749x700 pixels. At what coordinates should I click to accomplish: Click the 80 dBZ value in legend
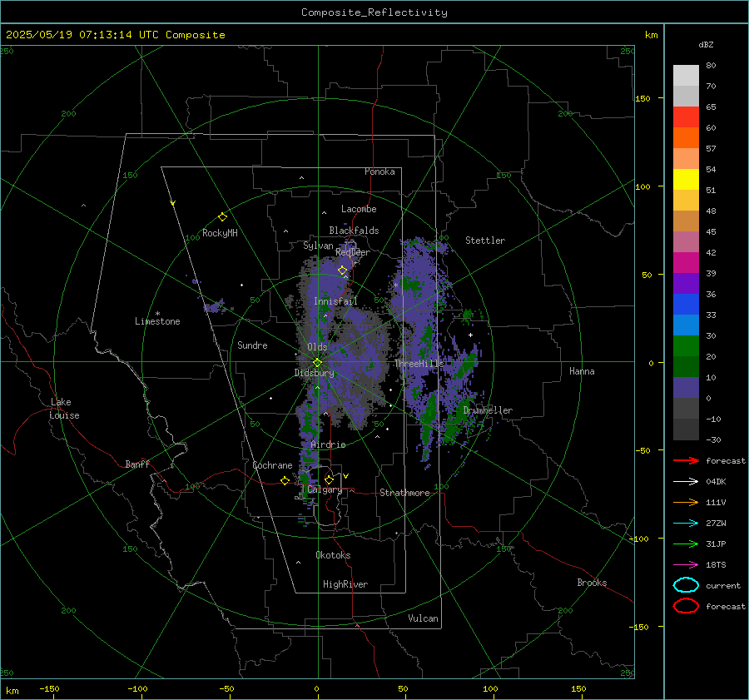point(711,66)
